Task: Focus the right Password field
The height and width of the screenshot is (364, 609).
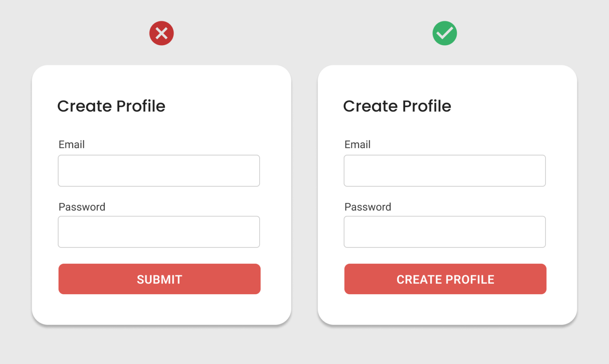Action: tap(444, 232)
